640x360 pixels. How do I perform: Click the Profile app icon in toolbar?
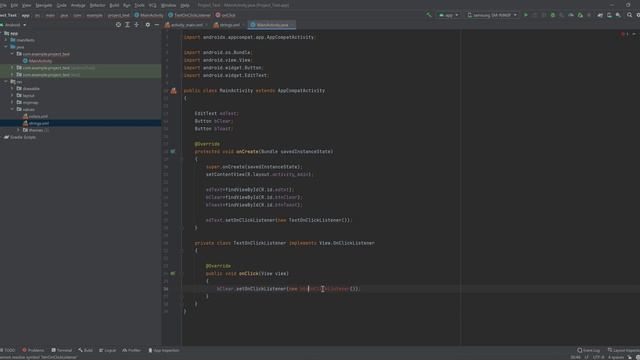point(571,15)
